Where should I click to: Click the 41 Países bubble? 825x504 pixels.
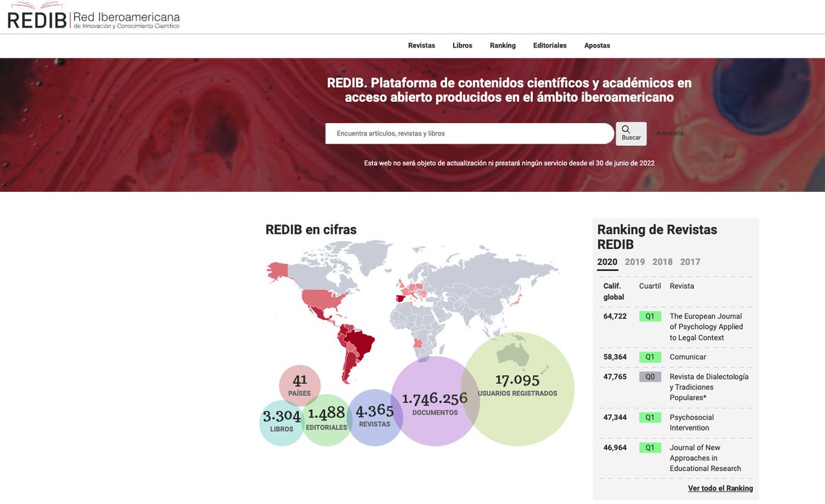[x=300, y=385]
